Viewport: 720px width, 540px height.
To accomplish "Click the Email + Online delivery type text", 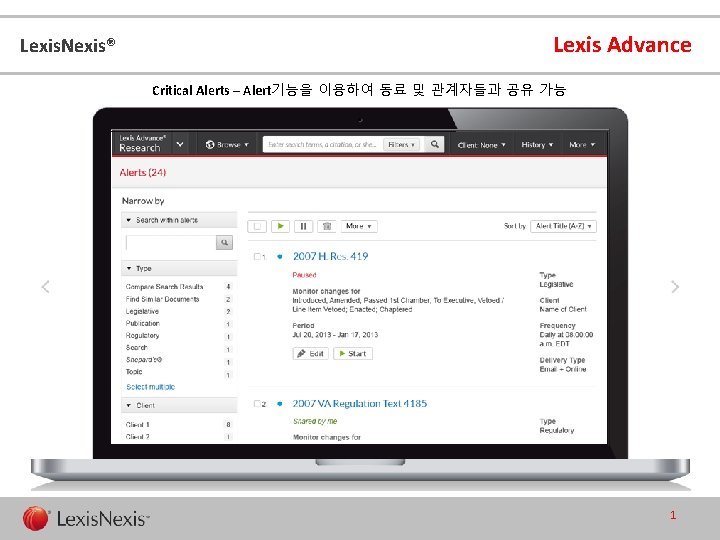I will click(563, 369).
